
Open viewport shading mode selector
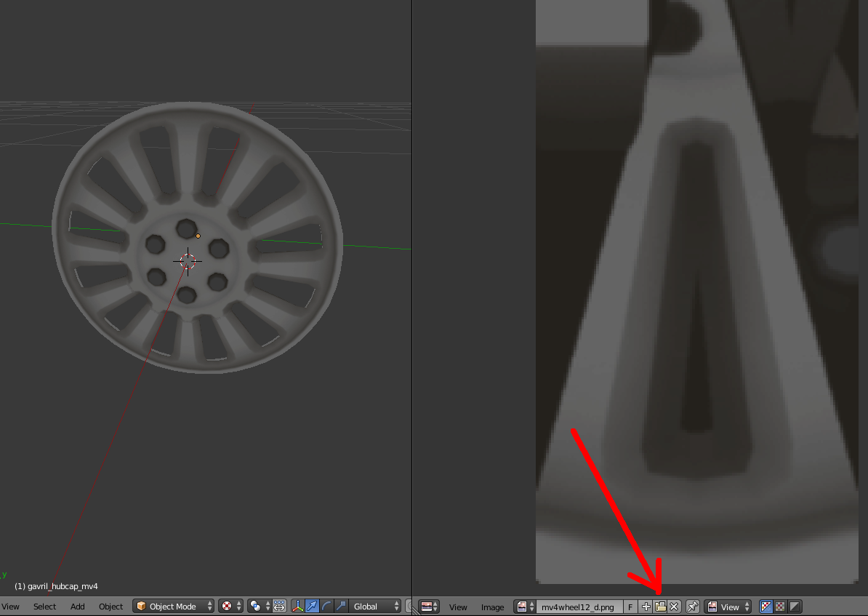(231, 607)
